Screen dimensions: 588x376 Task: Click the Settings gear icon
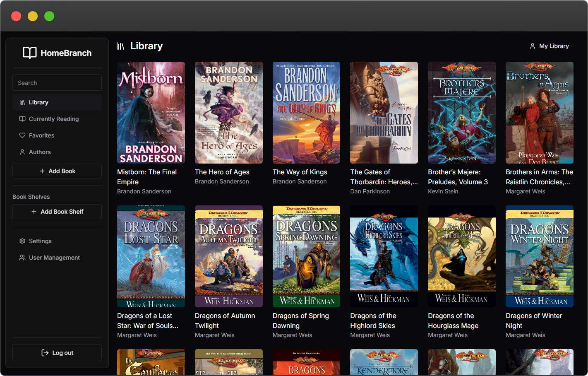(x=22, y=241)
